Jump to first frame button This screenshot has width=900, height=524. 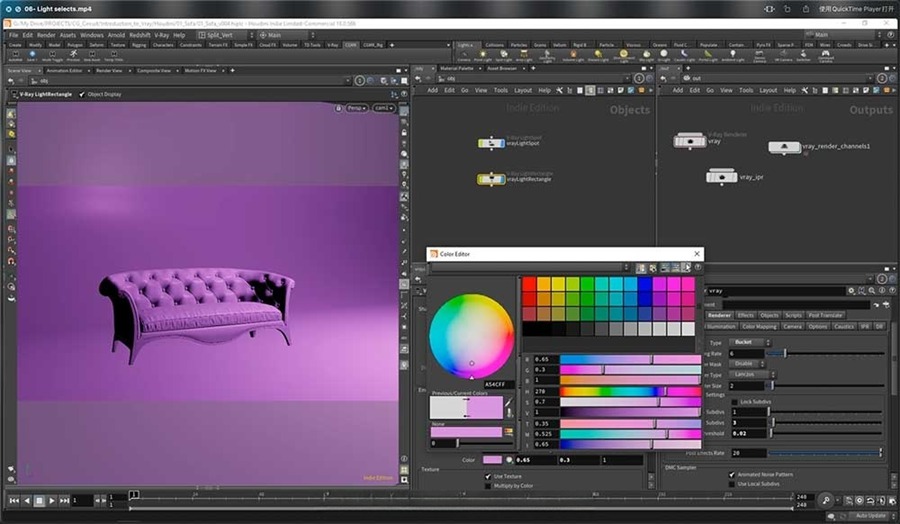point(14,500)
